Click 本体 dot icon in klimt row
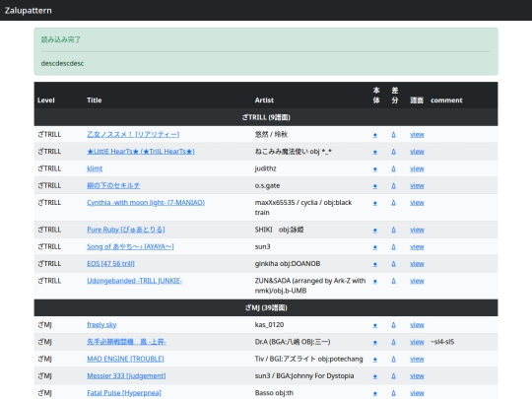The width and height of the screenshot is (532, 399). click(375, 168)
